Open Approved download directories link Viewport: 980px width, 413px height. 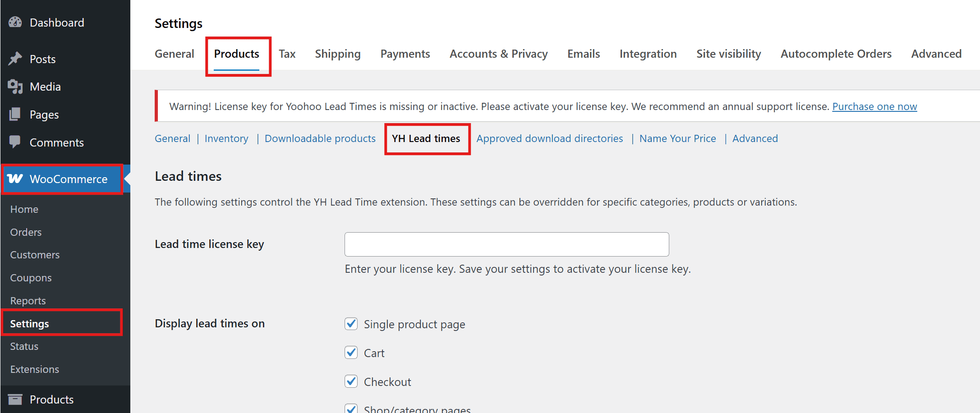click(550, 138)
